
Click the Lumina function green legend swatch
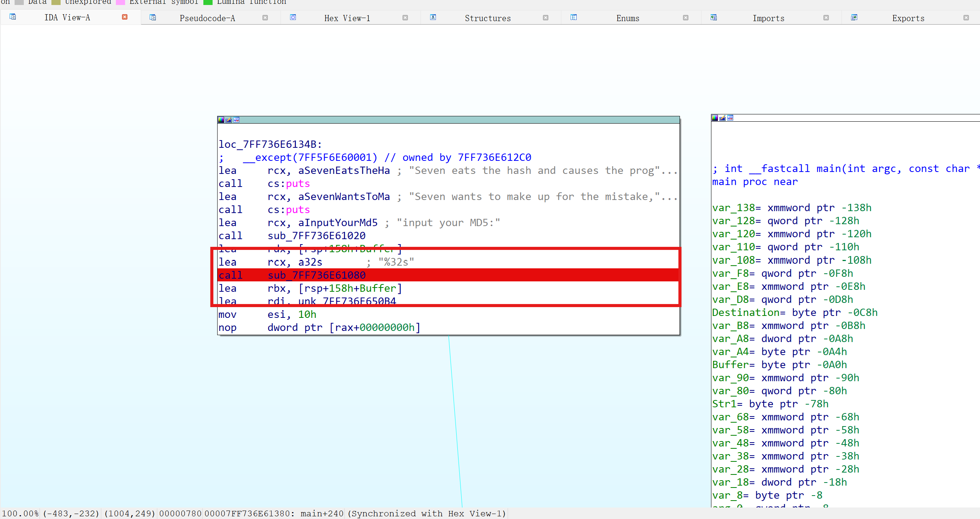click(208, 2)
